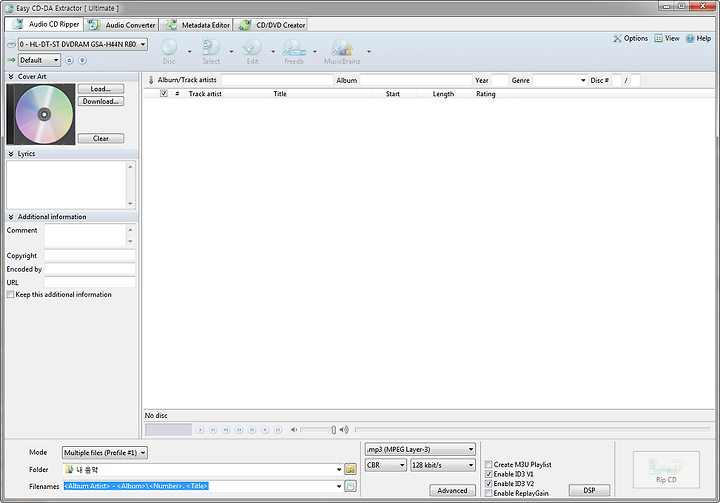720x503 pixels.
Task: Click the loud volume speaker icon
Action: click(344, 430)
